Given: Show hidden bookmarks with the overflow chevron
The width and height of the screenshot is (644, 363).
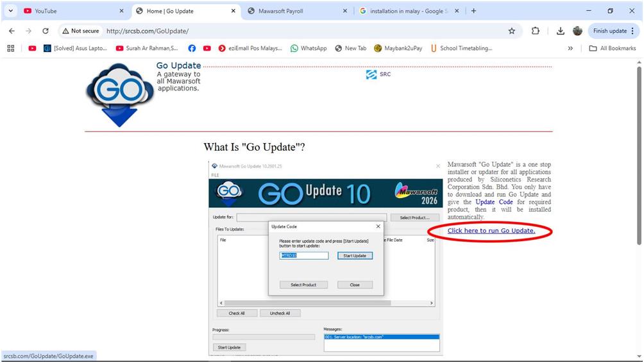Looking at the screenshot, I should [x=570, y=48].
